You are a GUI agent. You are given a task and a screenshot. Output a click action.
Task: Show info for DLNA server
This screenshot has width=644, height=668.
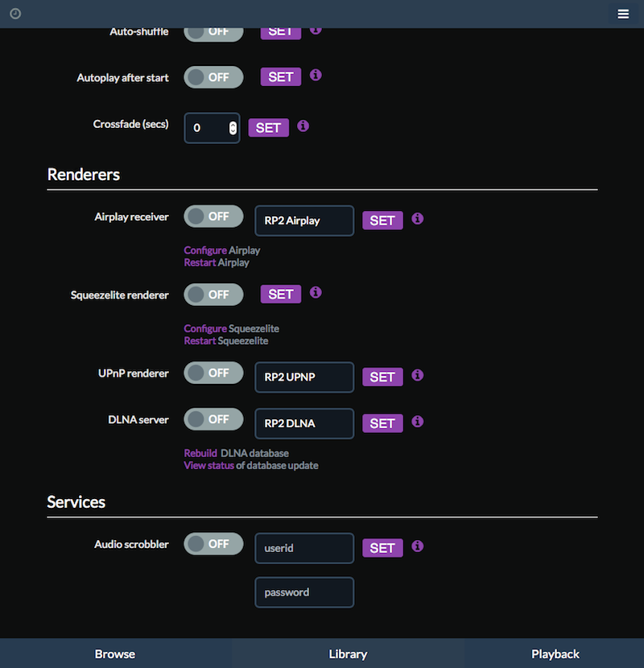click(417, 422)
